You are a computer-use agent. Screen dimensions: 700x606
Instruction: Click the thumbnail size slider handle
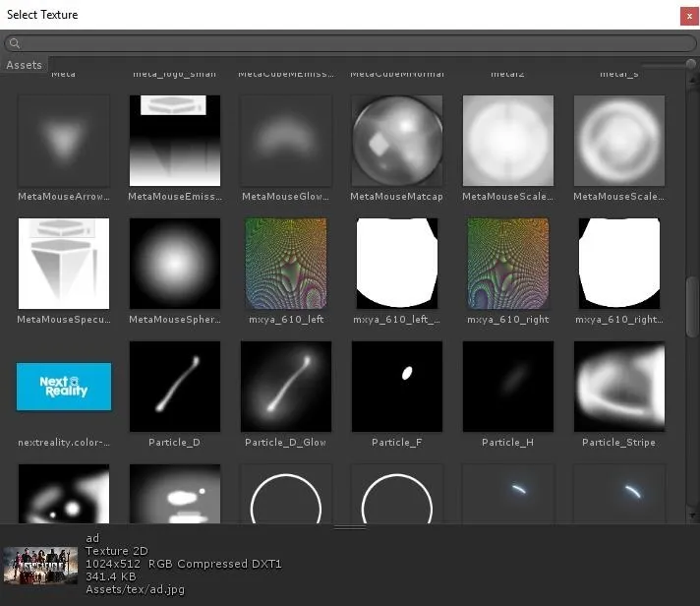pos(690,64)
